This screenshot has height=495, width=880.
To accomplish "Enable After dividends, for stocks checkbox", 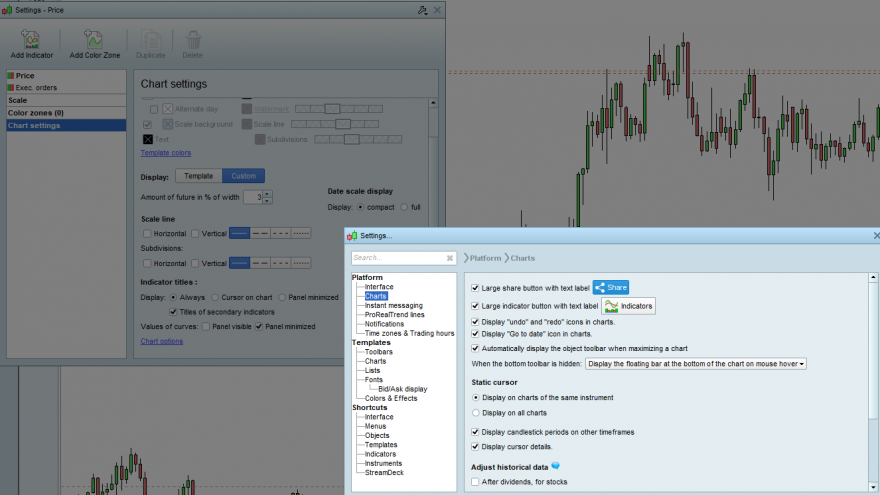I will click(475, 482).
